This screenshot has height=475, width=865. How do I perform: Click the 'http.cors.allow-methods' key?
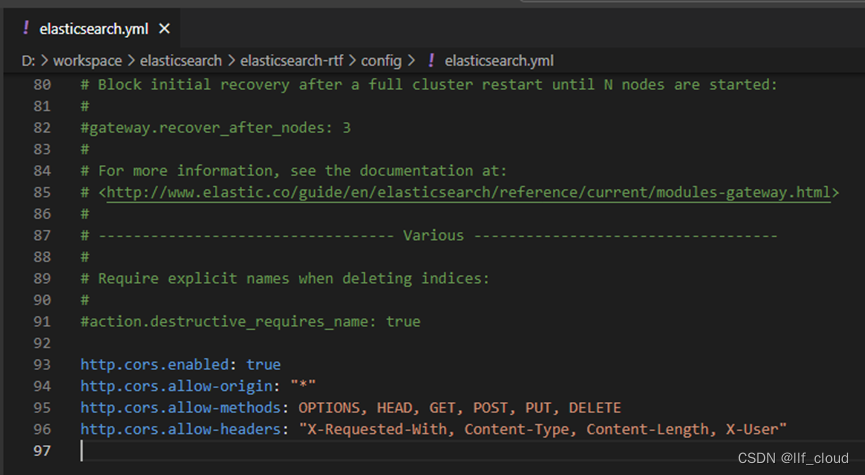pyautogui.click(x=181, y=408)
